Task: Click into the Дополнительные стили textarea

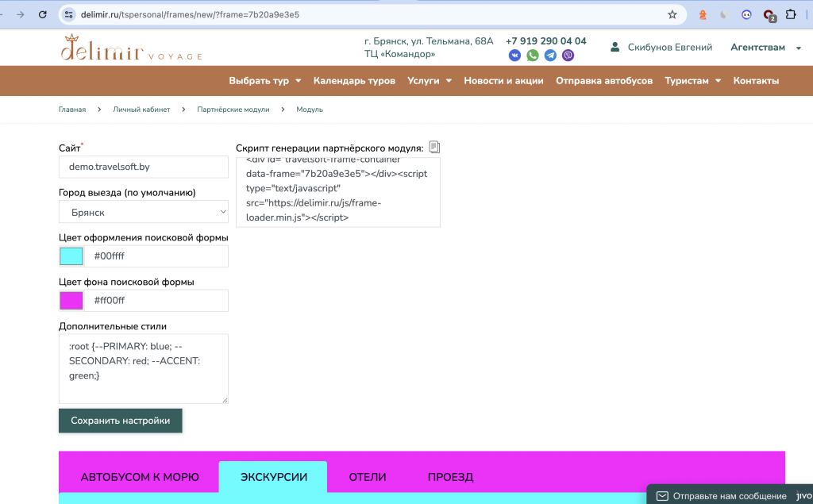Action: (144, 368)
